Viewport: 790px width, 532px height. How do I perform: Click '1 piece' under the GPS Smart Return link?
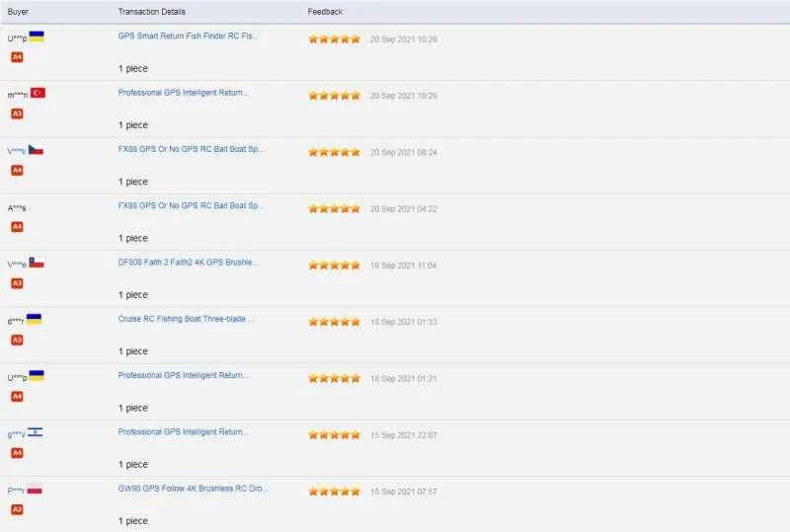click(x=133, y=68)
